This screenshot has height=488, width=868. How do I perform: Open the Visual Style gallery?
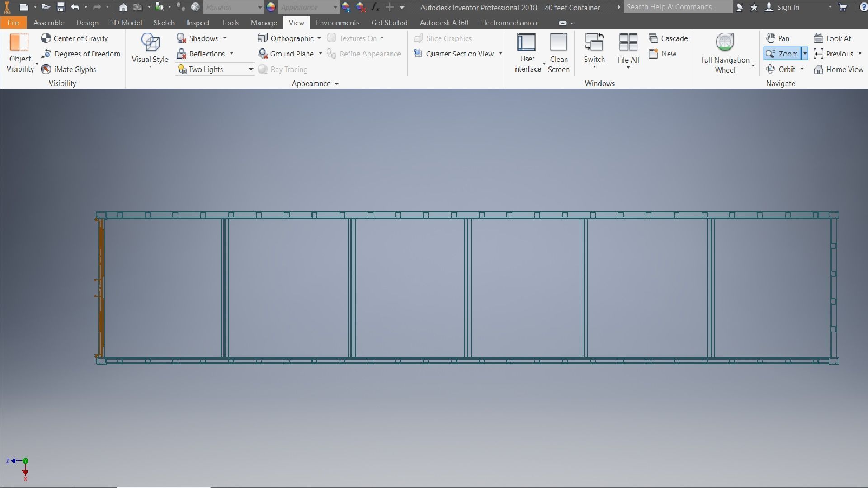pos(150,51)
